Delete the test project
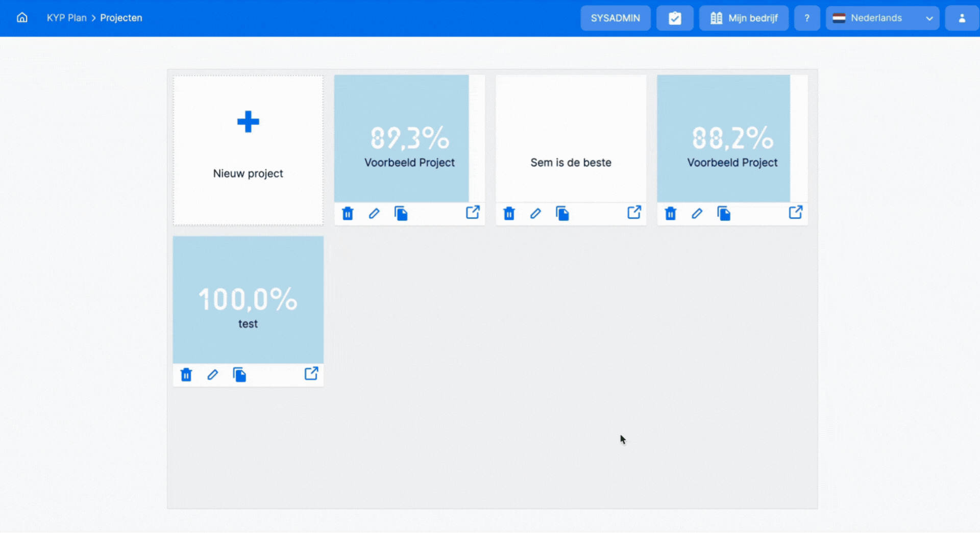The image size is (980, 533). coord(186,375)
